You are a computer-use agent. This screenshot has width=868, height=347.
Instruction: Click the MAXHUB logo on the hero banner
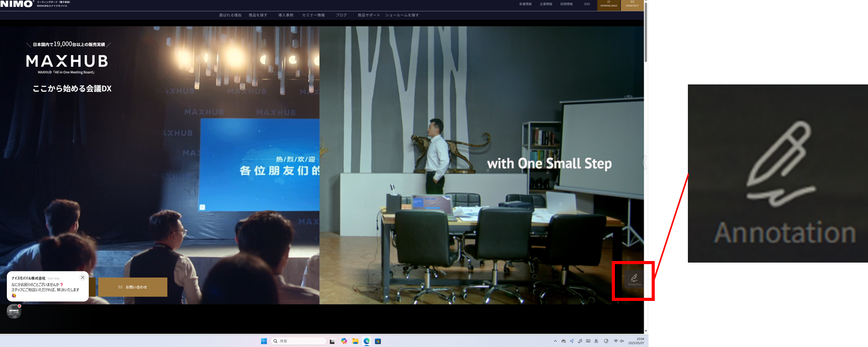click(67, 61)
